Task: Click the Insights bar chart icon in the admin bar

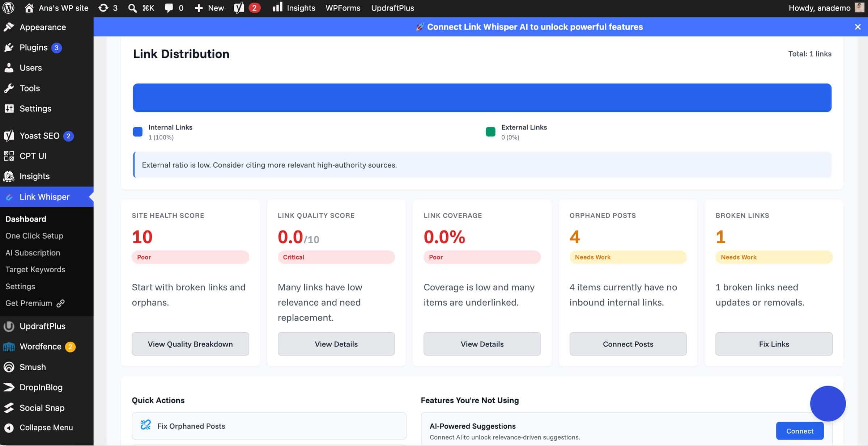Action: pos(277,7)
